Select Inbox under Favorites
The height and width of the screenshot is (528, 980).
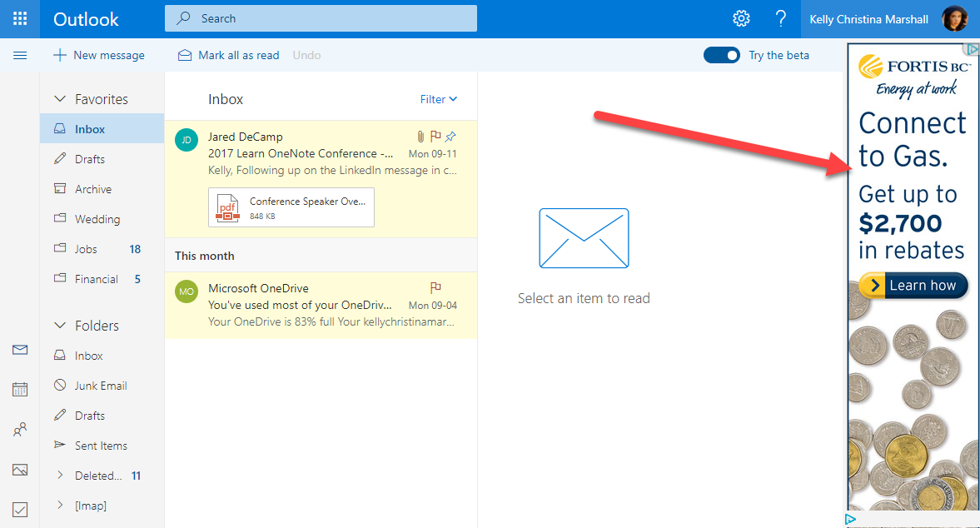point(102,129)
